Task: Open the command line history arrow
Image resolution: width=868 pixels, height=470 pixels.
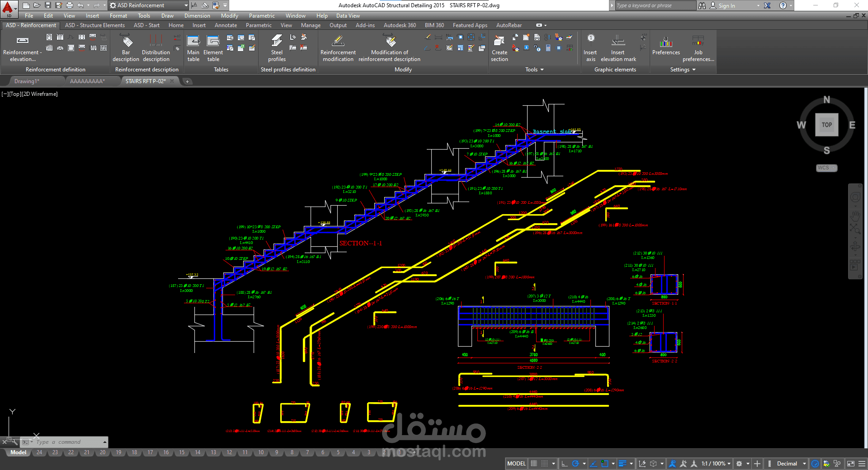Action: (x=105, y=442)
